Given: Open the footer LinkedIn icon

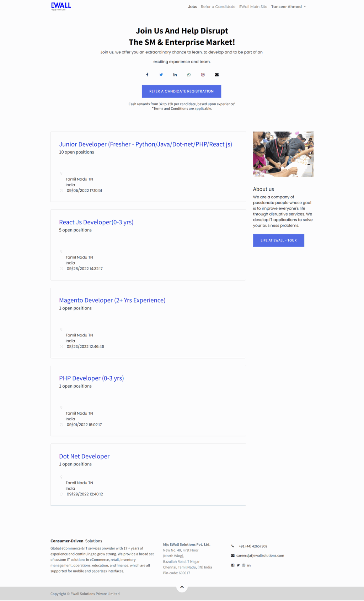Looking at the screenshot, I should point(249,565).
